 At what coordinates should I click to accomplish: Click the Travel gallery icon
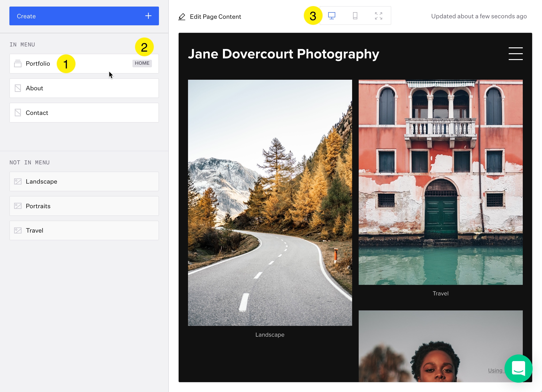click(x=18, y=230)
